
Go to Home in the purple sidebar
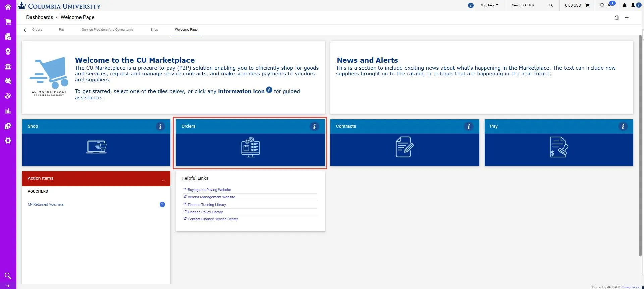click(x=8, y=7)
